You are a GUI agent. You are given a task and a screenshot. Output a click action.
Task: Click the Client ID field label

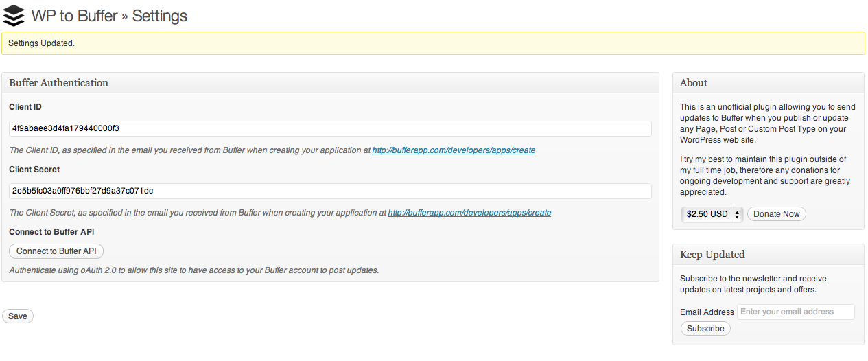pyautogui.click(x=25, y=107)
